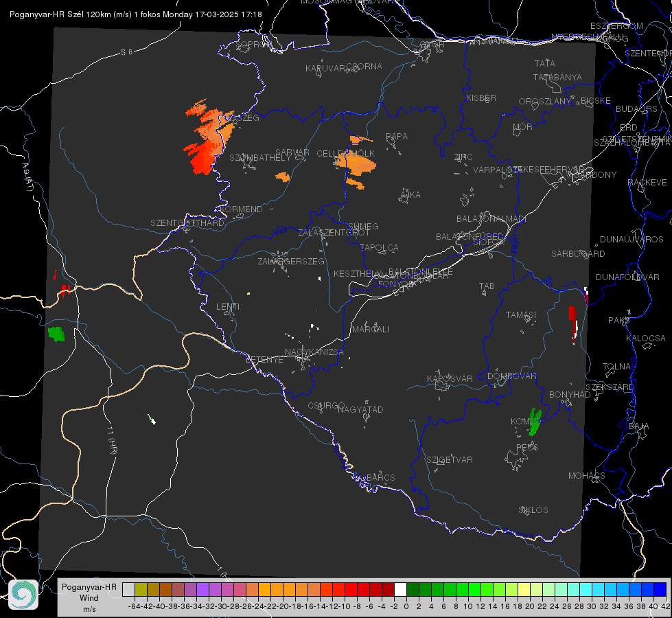672x618 pixels.
Task: Click the KALOCSA city label
Action: click(x=645, y=339)
